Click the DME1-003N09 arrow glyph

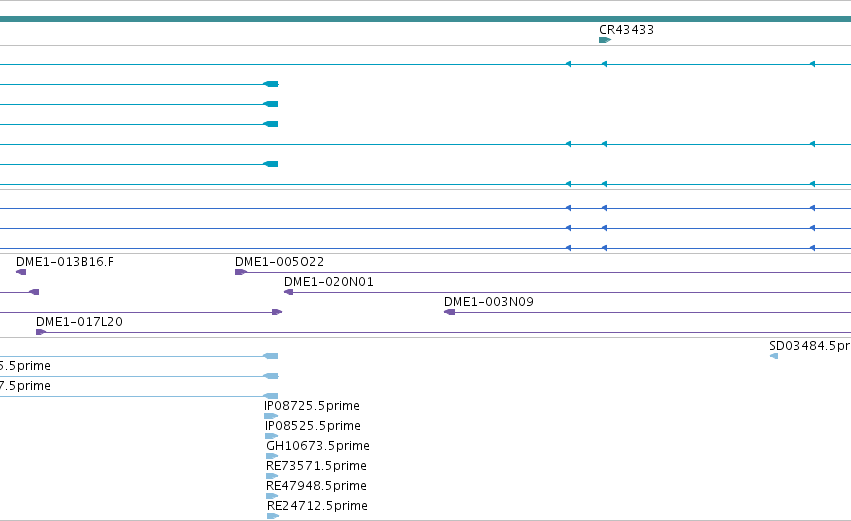click(449, 312)
